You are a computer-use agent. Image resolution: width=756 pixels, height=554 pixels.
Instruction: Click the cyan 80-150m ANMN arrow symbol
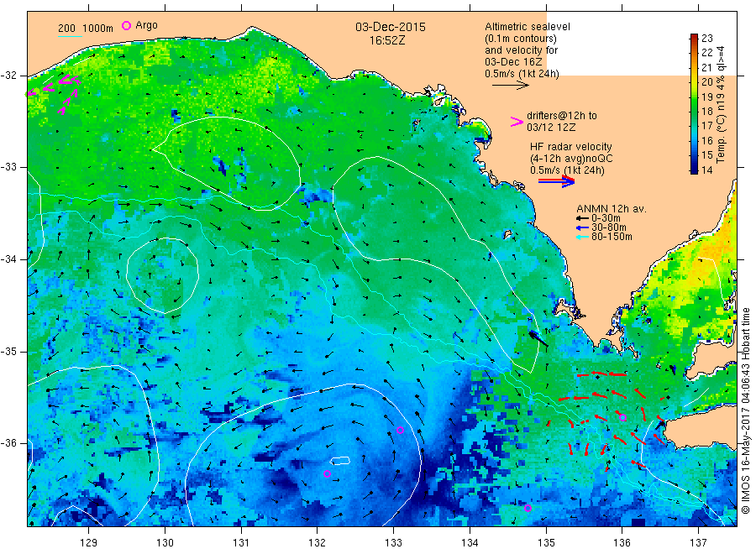coord(582,237)
